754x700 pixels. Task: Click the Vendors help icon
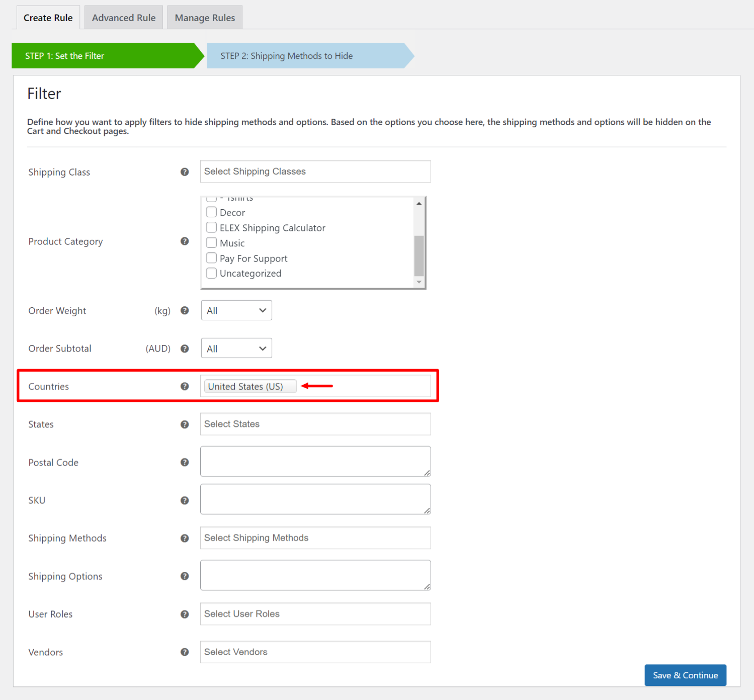click(x=185, y=652)
